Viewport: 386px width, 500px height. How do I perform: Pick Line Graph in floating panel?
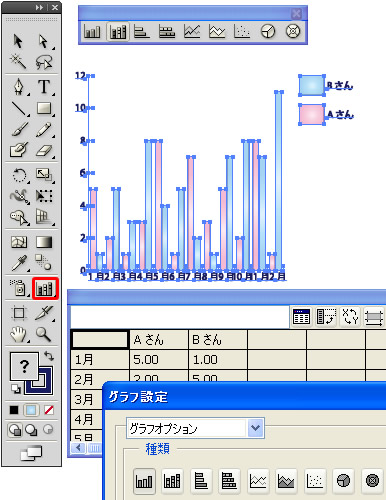pyautogui.click(x=192, y=32)
